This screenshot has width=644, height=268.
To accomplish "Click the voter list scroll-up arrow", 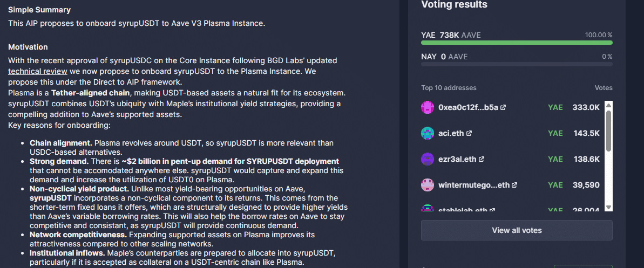I will [x=608, y=105].
